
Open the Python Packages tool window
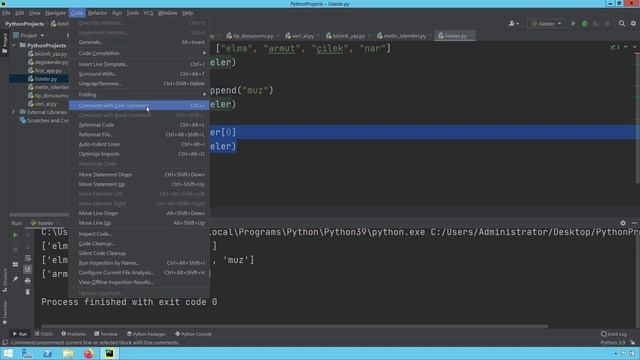coord(146,334)
